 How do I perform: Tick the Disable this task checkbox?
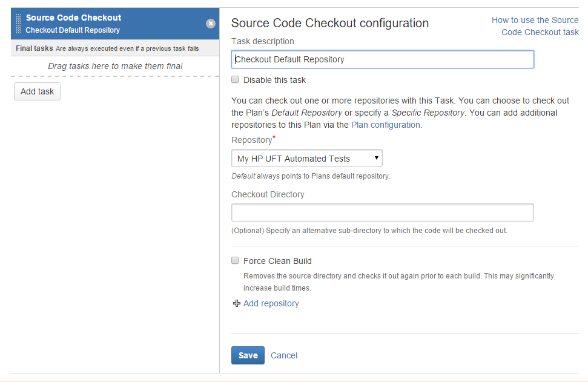tap(236, 80)
